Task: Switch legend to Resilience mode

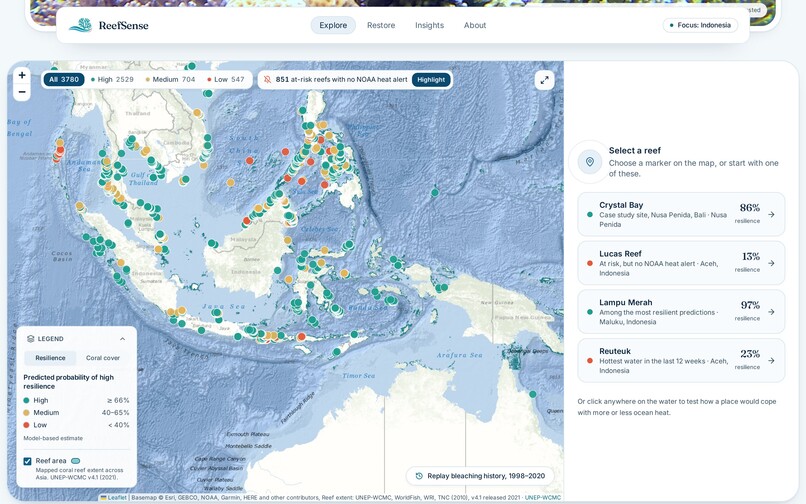Action: coord(50,358)
